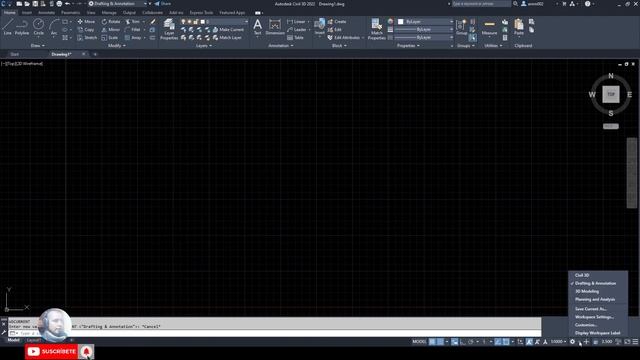Insert a Table from Annotation panel
640x360 pixels.
pyautogui.click(x=296, y=38)
